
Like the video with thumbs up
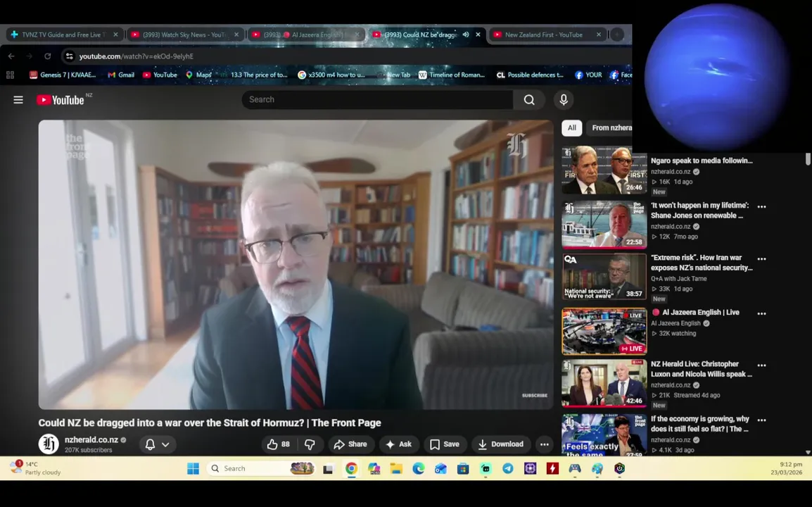(278, 444)
